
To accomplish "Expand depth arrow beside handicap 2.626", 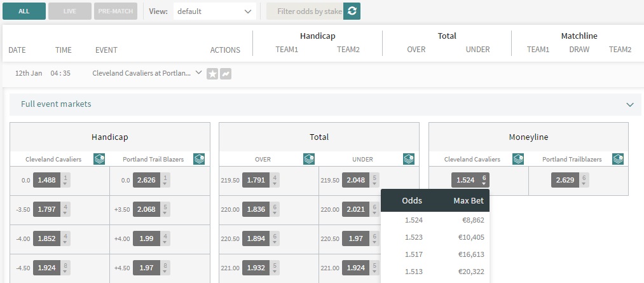I will point(165,180).
